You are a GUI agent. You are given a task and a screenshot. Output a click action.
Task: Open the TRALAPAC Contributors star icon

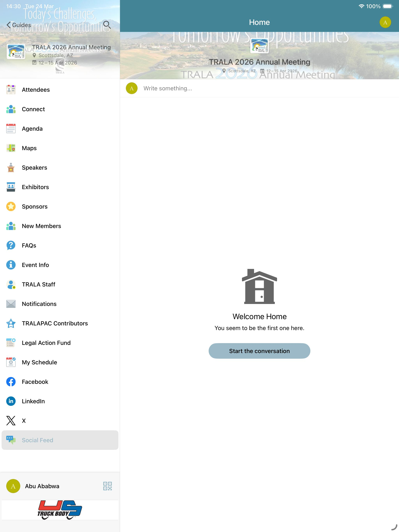11,323
